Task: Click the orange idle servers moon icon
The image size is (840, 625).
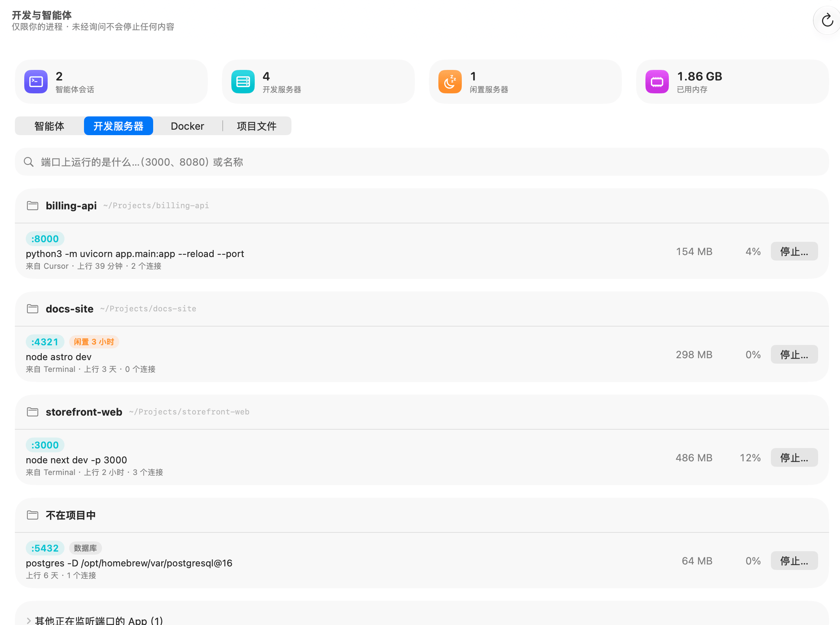Action: [x=450, y=82]
